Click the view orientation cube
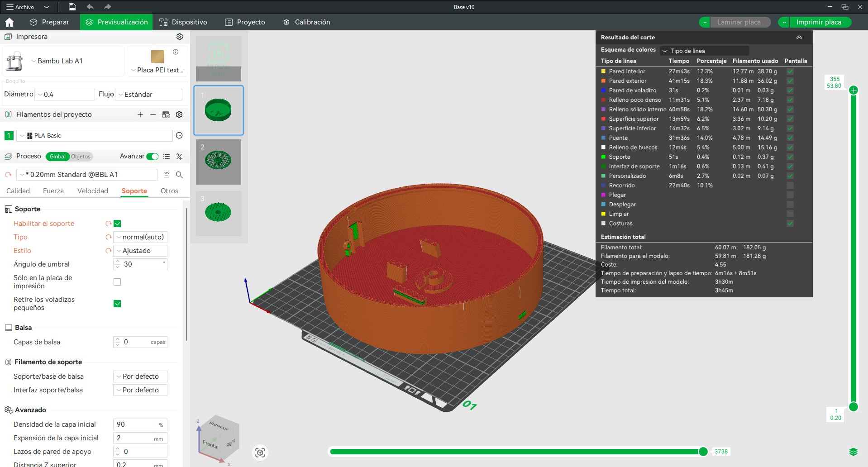 point(218,438)
